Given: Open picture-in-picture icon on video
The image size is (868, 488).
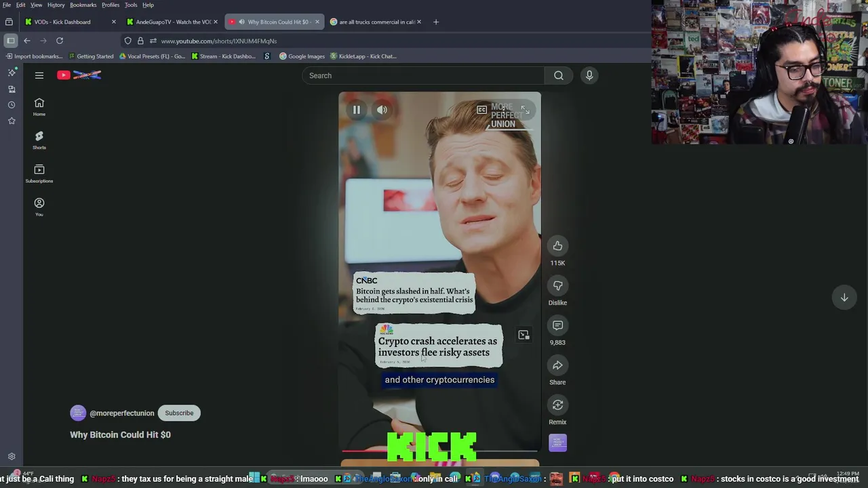Looking at the screenshot, I should click(524, 335).
